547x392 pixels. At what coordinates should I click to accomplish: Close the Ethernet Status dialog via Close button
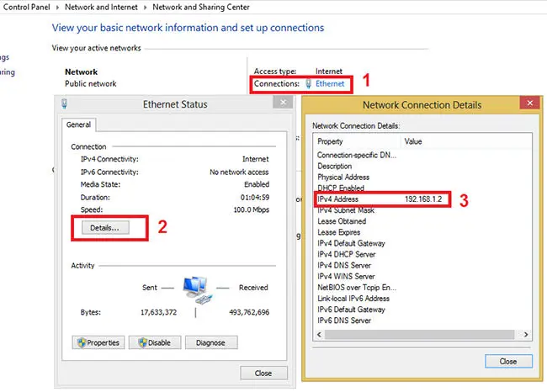click(x=263, y=373)
